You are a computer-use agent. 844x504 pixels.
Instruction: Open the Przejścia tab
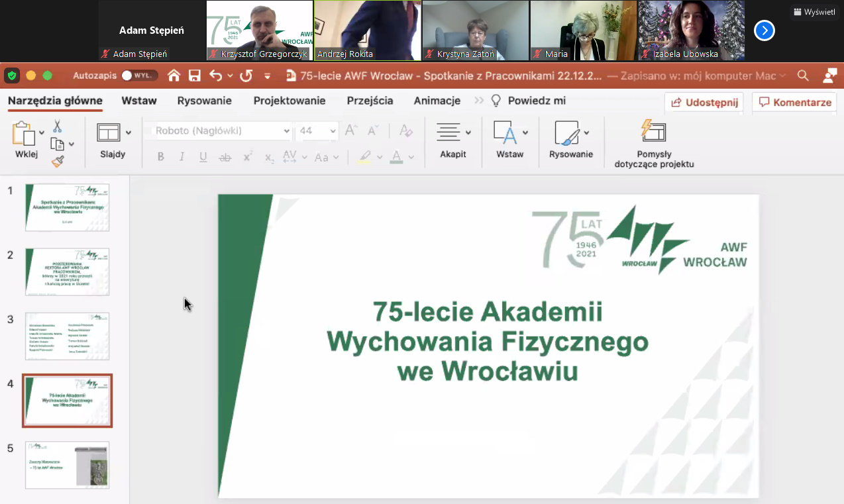pos(370,101)
